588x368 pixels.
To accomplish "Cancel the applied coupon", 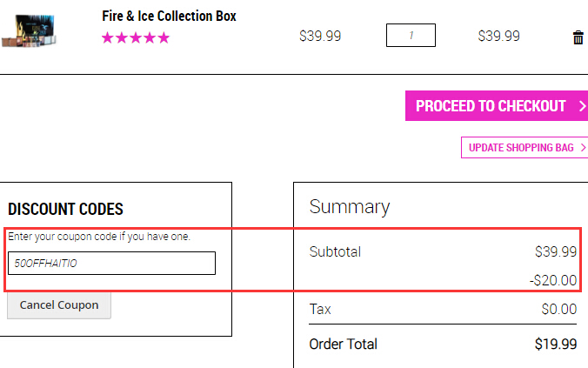I will pyautogui.click(x=59, y=305).
